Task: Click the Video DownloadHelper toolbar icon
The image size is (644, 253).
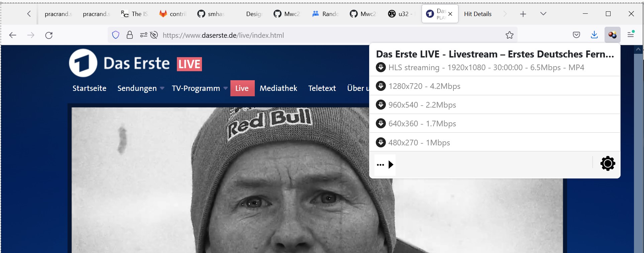Action: coord(612,35)
